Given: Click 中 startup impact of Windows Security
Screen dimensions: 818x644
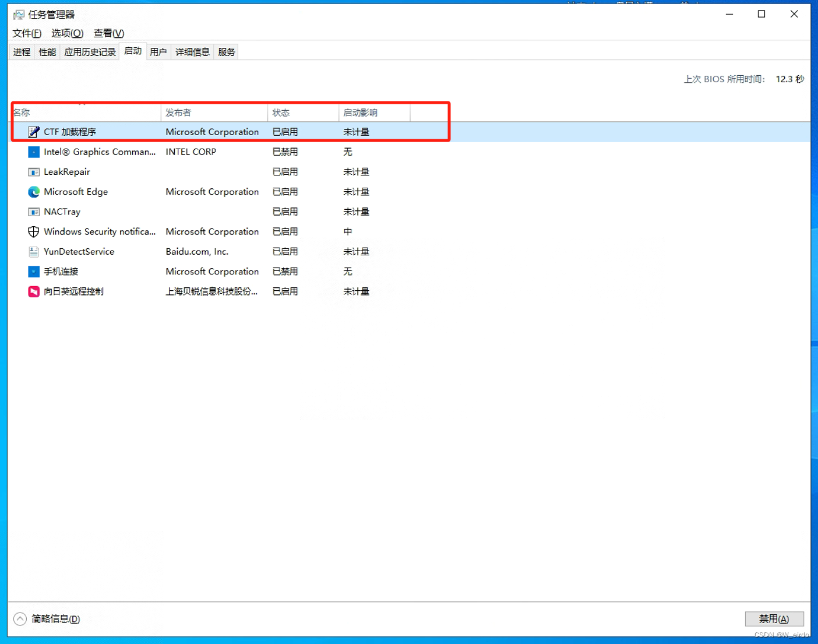Looking at the screenshot, I should (x=348, y=231).
